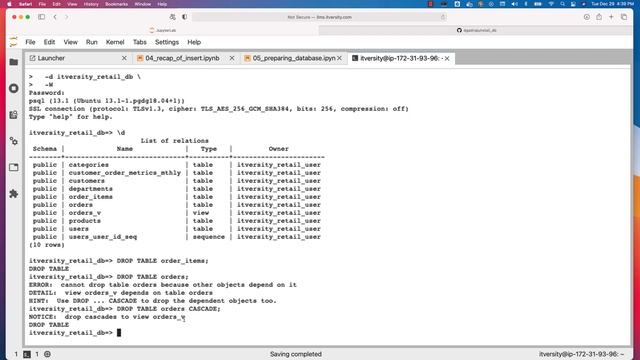Image resolution: width=640 pixels, height=360 pixels.
Task: Open the Extension Manager puzzle icon
Action: click(13, 193)
